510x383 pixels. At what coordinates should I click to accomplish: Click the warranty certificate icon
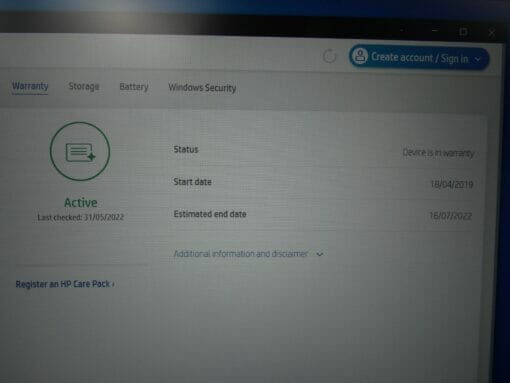point(80,152)
